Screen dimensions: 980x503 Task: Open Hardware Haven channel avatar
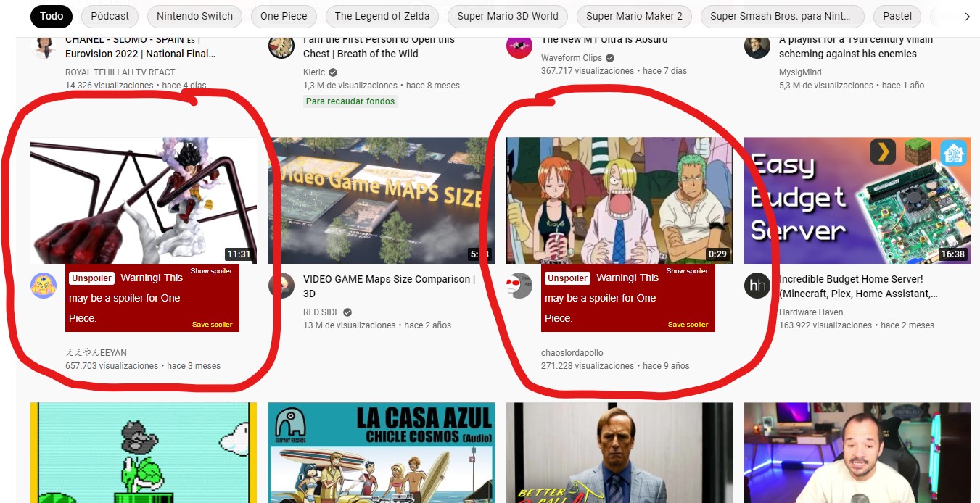point(757,286)
